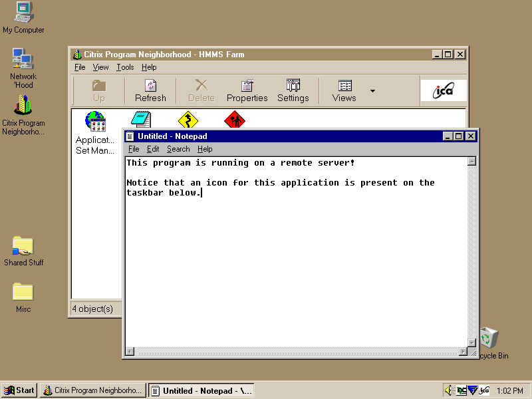This screenshot has height=399, width=532.
Task: Click the '4 object(s)' status bar text
Action: (x=92, y=309)
